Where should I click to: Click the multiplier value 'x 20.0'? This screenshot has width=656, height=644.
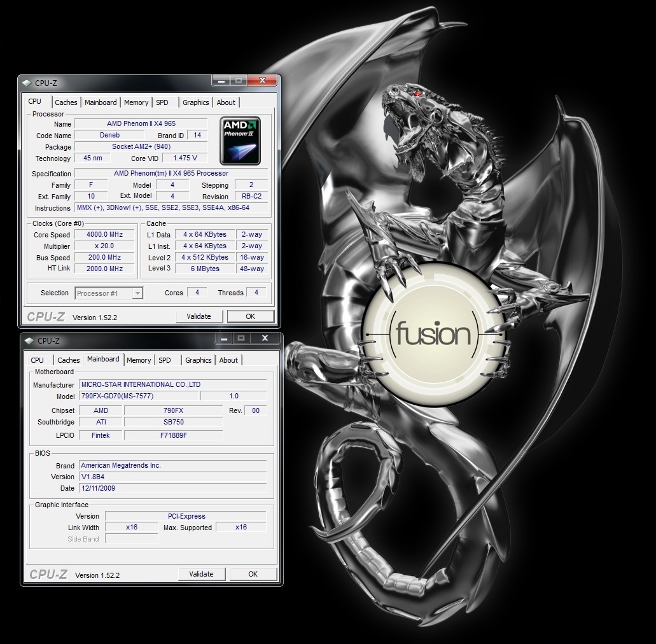pos(104,246)
